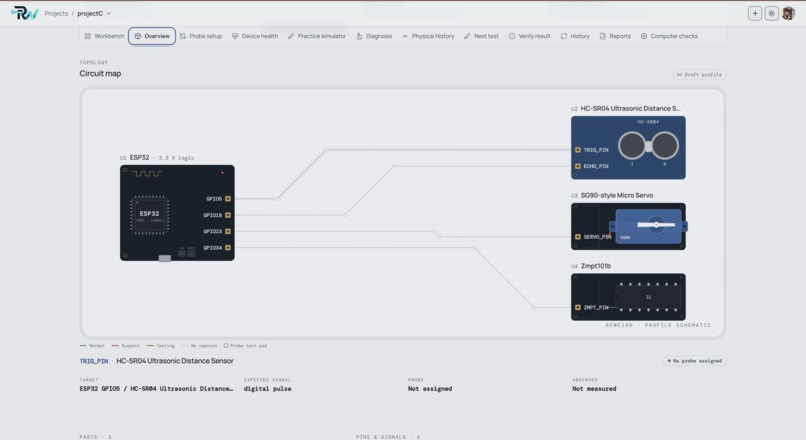
Task: Open the Reports tab
Action: tap(615, 36)
